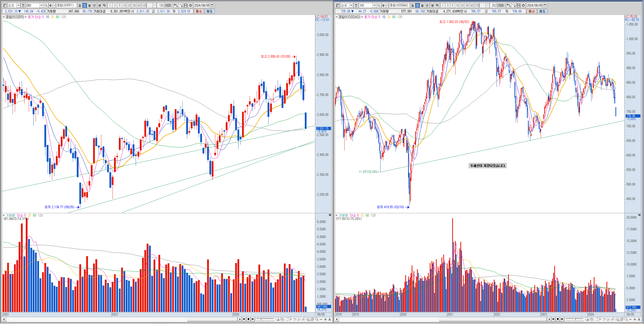Adjust the zoom slider under KOSPI chart
Viewport: 644px width, 324px height.
(x=261, y=319)
